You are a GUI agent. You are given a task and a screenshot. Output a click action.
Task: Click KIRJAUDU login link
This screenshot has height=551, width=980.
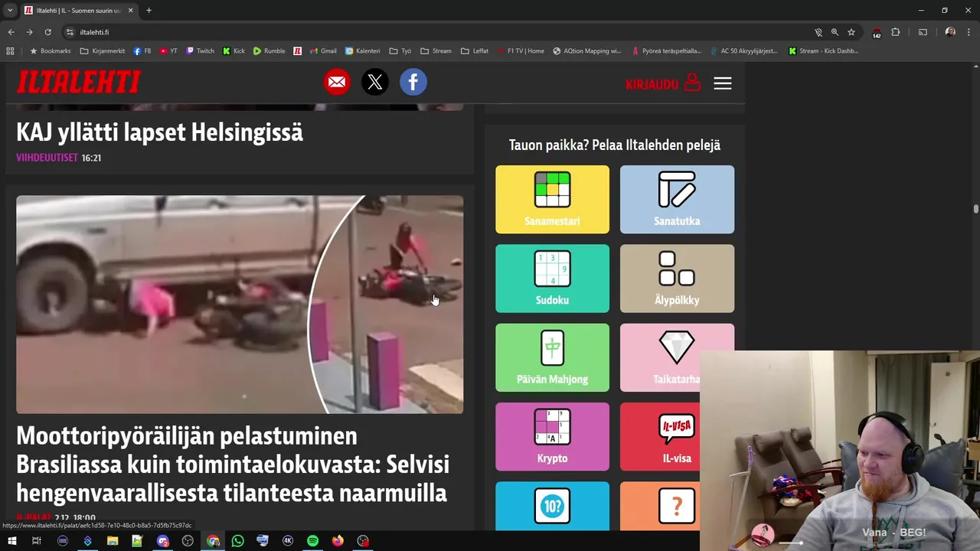click(663, 83)
